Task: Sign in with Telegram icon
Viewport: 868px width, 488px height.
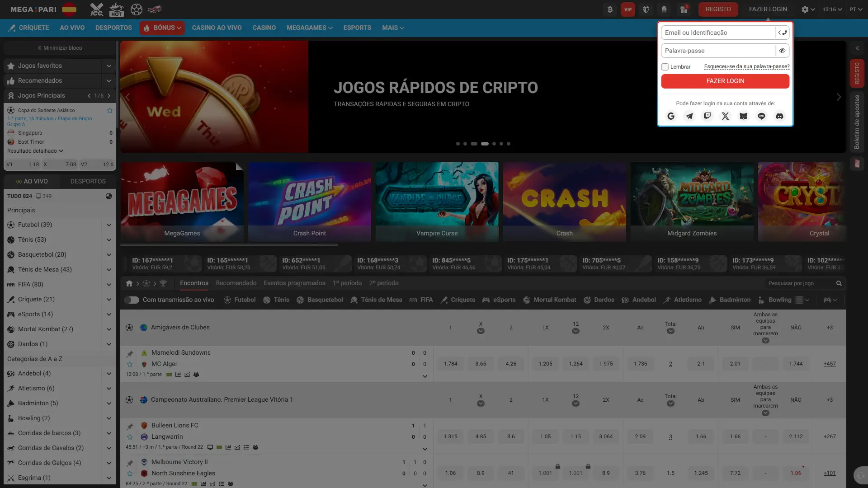Action: 689,116
